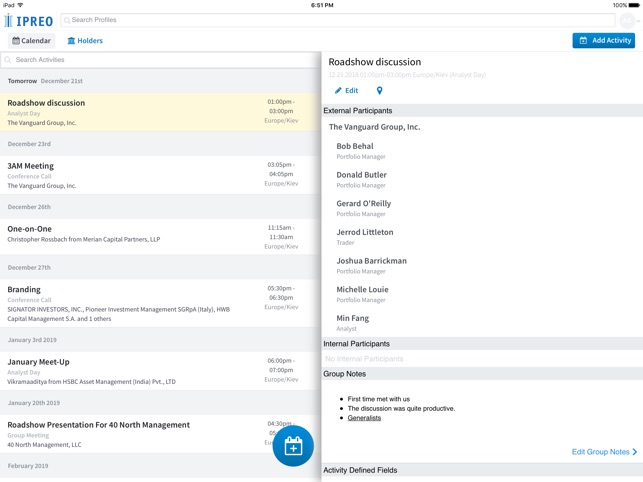Image resolution: width=643 pixels, height=482 pixels.
Task: Open the Branding conference call activity
Action: [160, 304]
